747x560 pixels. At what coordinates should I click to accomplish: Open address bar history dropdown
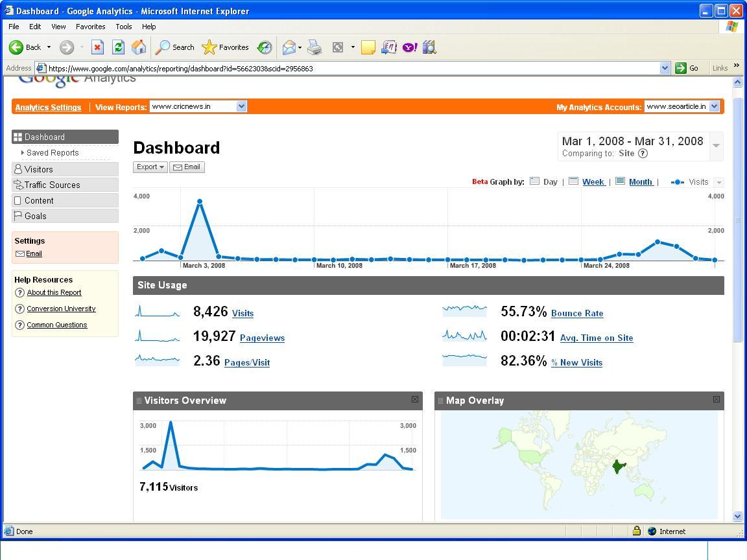tap(665, 68)
